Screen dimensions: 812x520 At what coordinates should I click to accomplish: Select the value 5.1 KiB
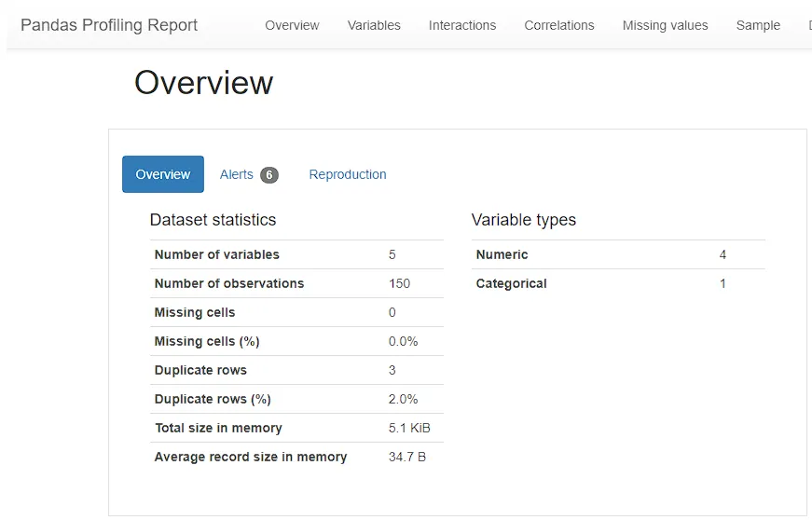pyautogui.click(x=409, y=429)
